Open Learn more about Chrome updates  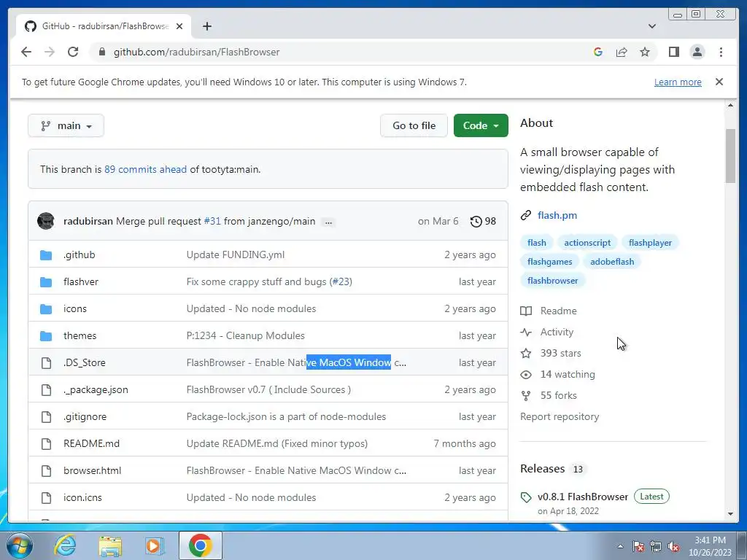coord(678,82)
